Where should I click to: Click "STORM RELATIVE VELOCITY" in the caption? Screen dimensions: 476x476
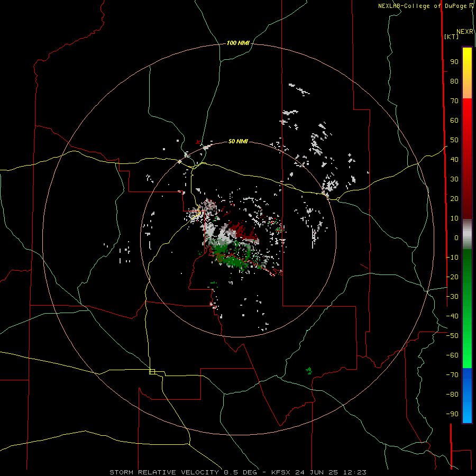(164, 472)
